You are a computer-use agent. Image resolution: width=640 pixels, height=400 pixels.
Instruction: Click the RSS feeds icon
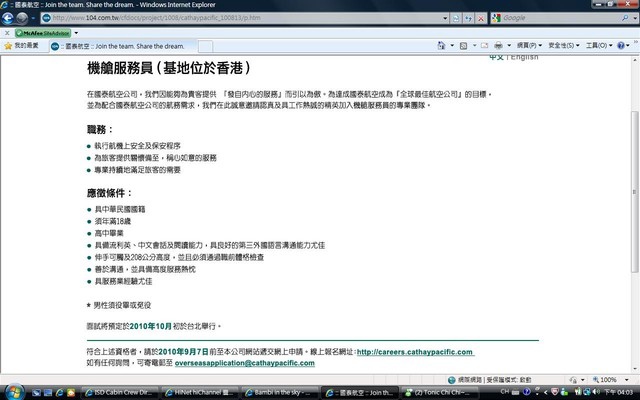point(463,46)
